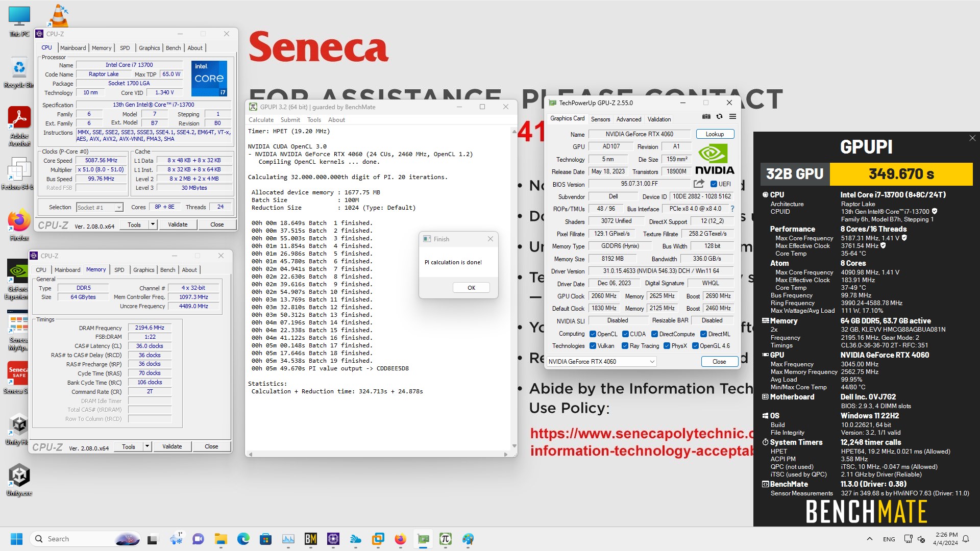Click Validate in top CPU-Z window

click(178, 224)
